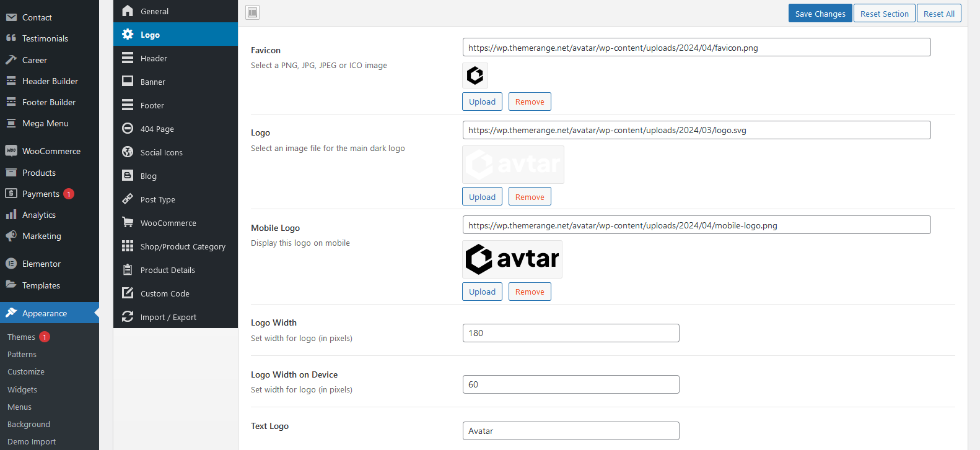Click the Marketing megaphone icon
This screenshot has height=450, width=980.
11,236
